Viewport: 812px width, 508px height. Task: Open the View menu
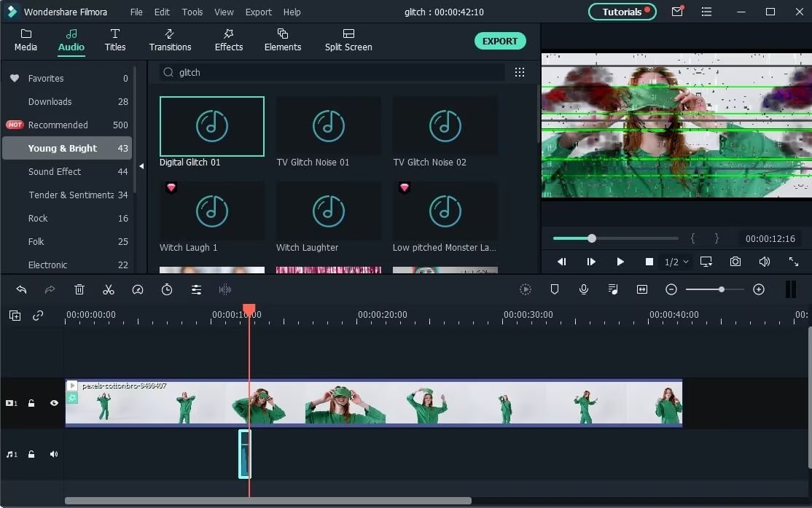[x=224, y=12]
